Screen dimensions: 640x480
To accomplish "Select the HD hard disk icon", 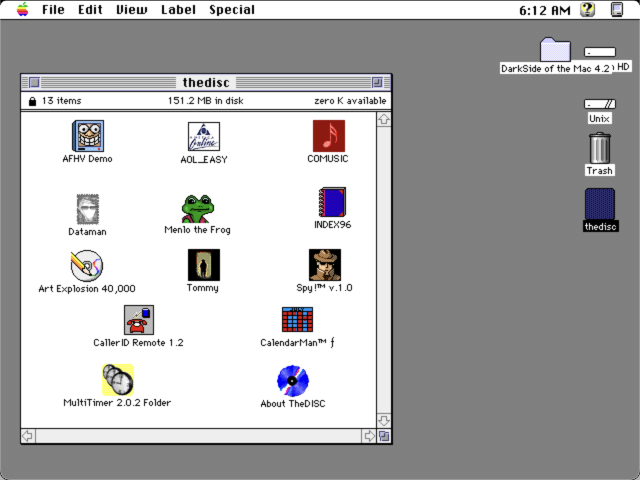I will click(600, 52).
